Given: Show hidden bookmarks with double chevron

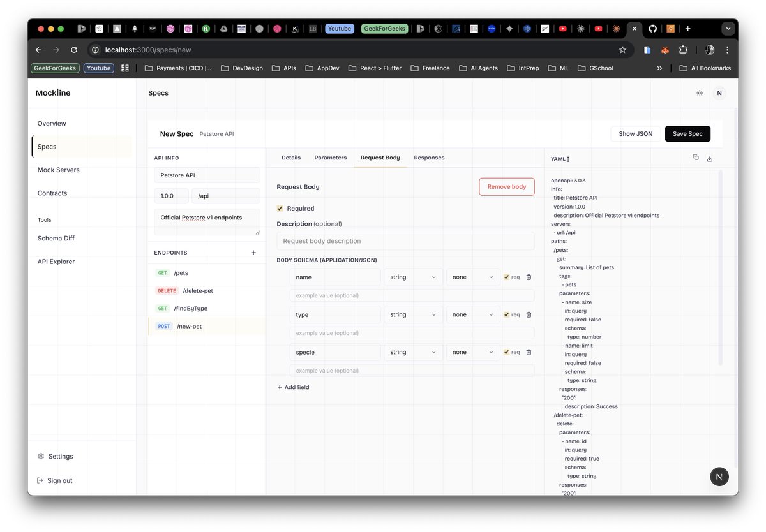Looking at the screenshot, I should click(659, 68).
